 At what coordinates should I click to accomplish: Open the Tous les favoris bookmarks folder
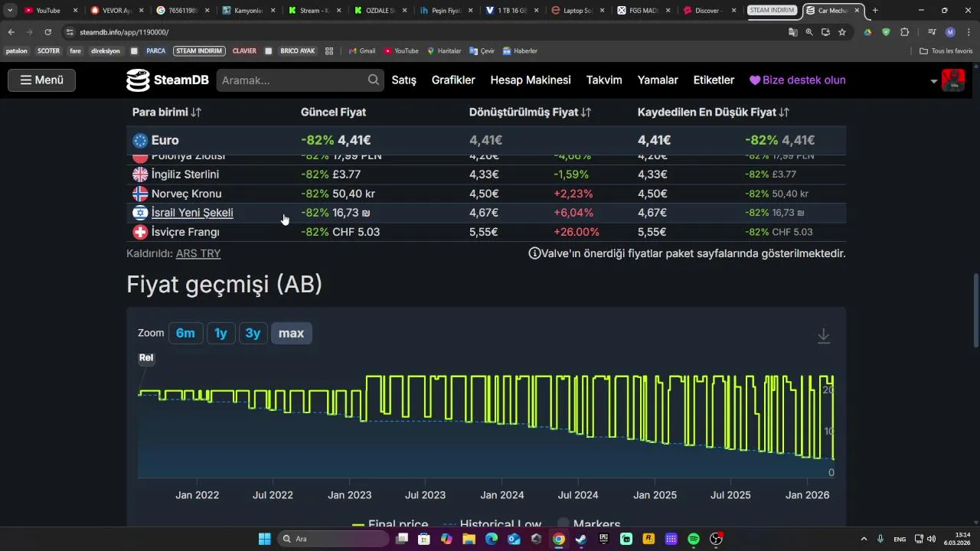(946, 51)
